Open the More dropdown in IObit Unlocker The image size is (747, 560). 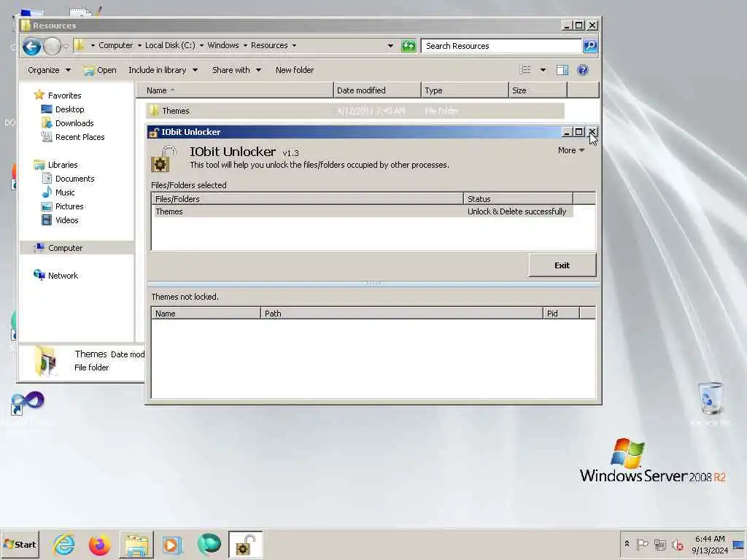point(570,150)
